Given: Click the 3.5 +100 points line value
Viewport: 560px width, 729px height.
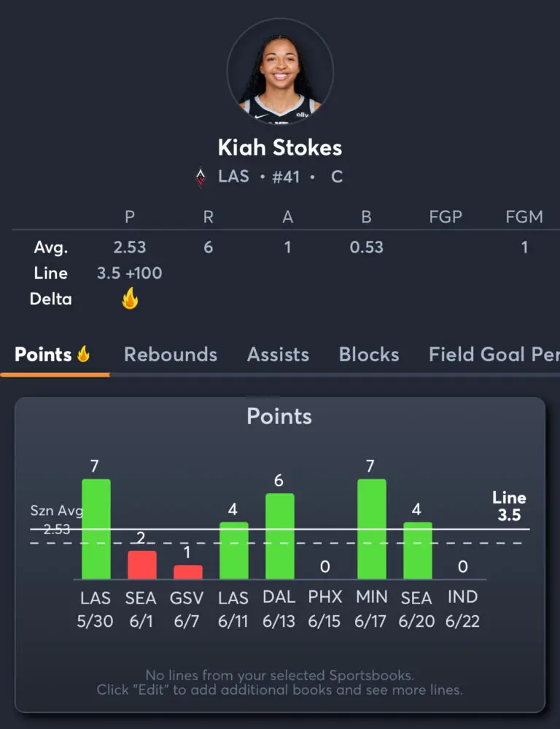Looking at the screenshot, I should (130, 273).
